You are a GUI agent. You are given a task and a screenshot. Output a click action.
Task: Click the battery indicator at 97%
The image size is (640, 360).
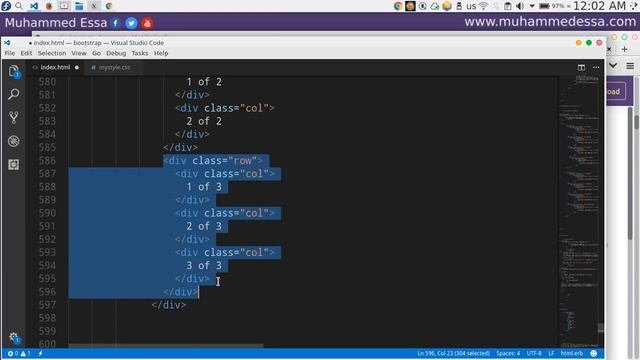(551, 6)
